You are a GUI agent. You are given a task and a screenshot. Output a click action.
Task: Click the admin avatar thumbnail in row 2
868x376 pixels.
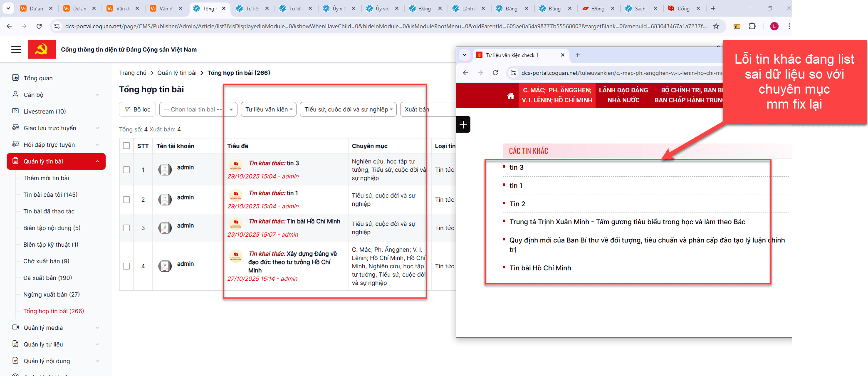(165, 200)
